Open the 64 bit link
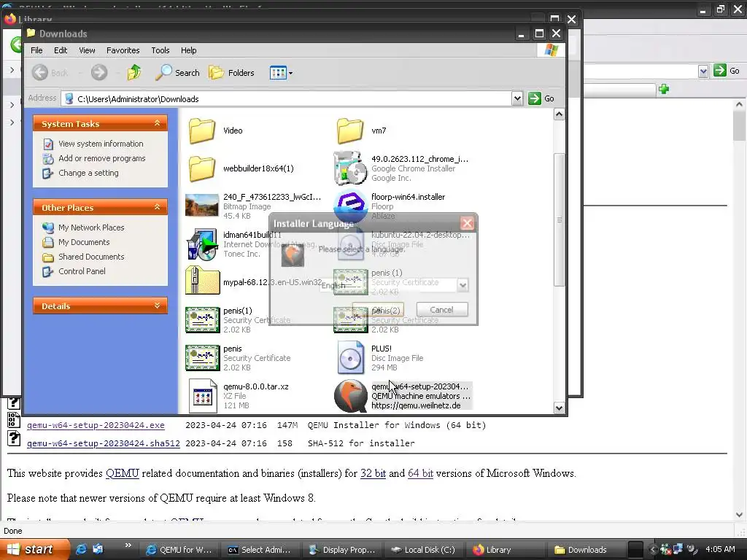This screenshot has width=747, height=560. (421, 473)
